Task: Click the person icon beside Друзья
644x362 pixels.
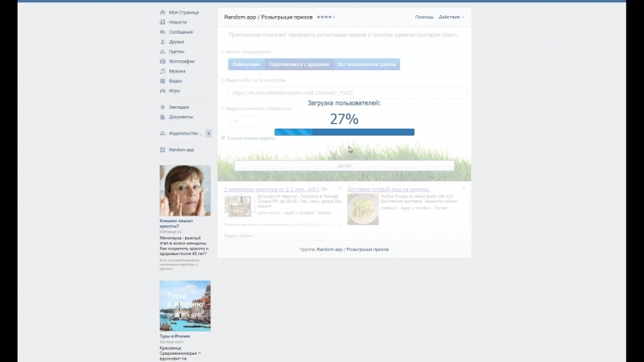Action: pyautogui.click(x=163, y=42)
